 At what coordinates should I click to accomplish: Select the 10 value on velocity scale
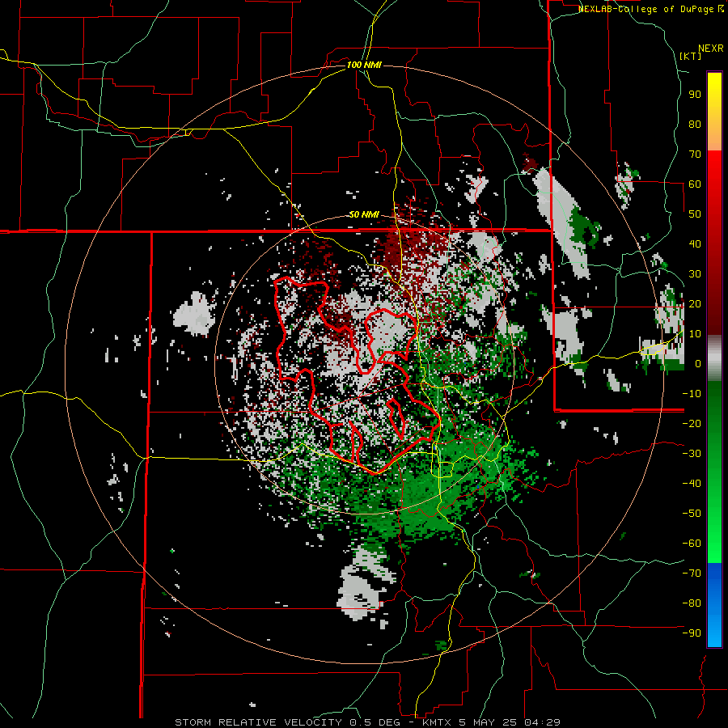[695, 334]
